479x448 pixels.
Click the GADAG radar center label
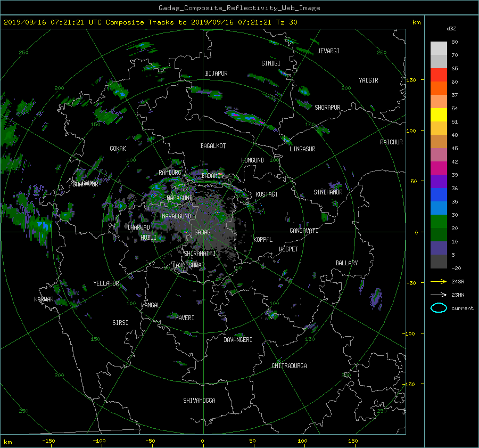click(203, 232)
